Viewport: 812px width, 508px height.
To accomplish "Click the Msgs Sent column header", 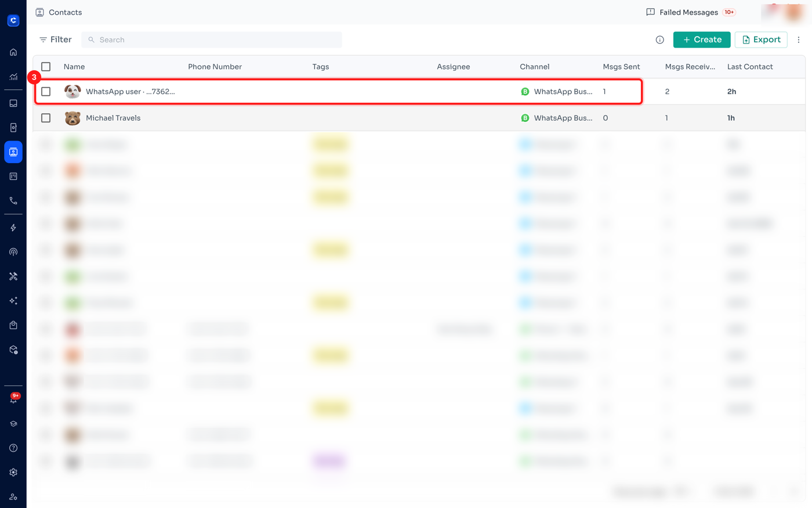I will 621,67.
